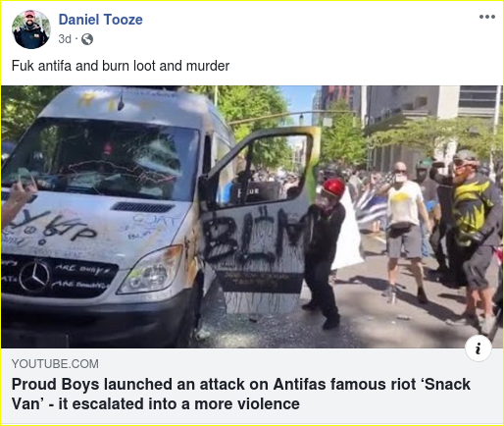Click the YOUTUBE.COM source label

pos(55,364)
